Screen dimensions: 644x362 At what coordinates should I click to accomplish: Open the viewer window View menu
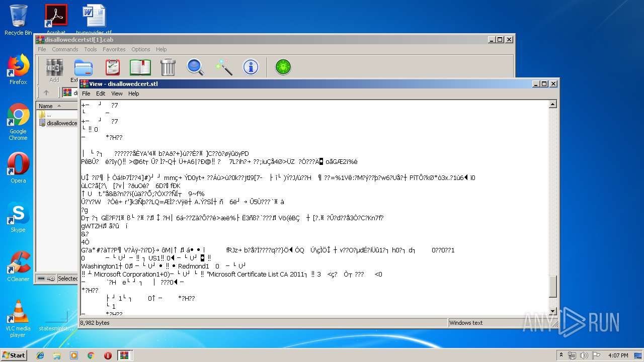click(117, 94)
